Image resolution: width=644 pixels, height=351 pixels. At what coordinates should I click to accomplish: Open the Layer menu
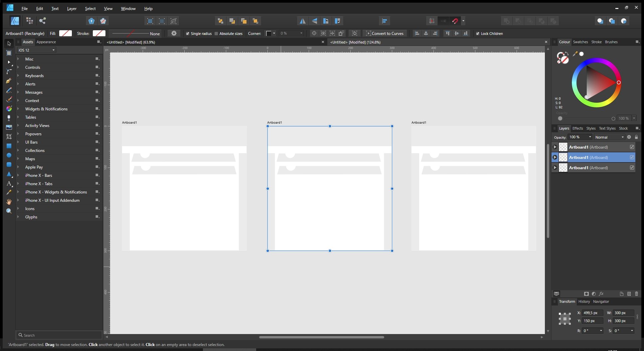tap(72, 8)
